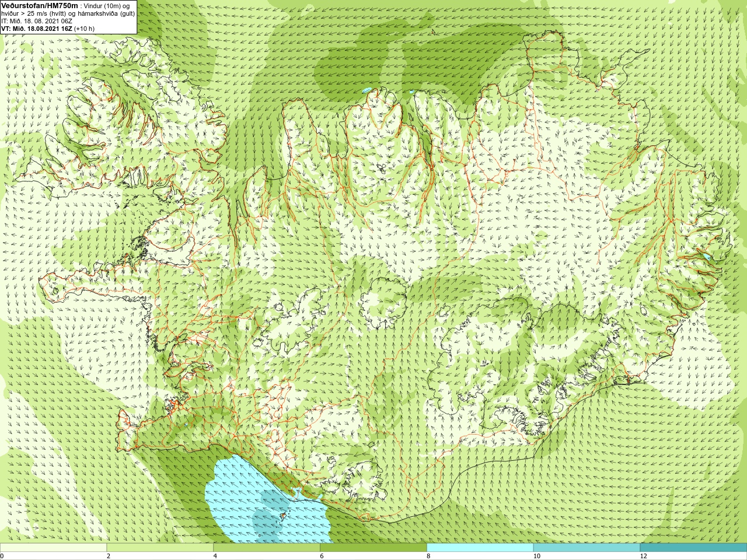Image resolution: width=747 pixels, height=560 pixels.
Task: Click the 0–2 m/s pale yellow legend swatch
Action: pos(53,548)
